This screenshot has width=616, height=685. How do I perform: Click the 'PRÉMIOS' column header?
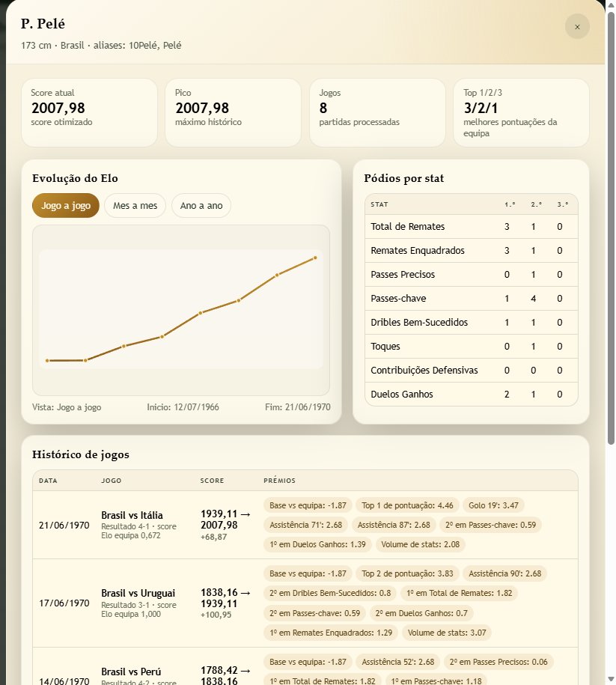point(280,481)
